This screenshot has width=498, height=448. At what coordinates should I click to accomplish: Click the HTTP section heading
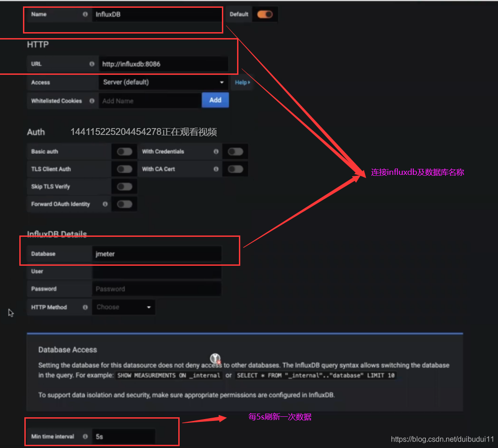[38, 45]
